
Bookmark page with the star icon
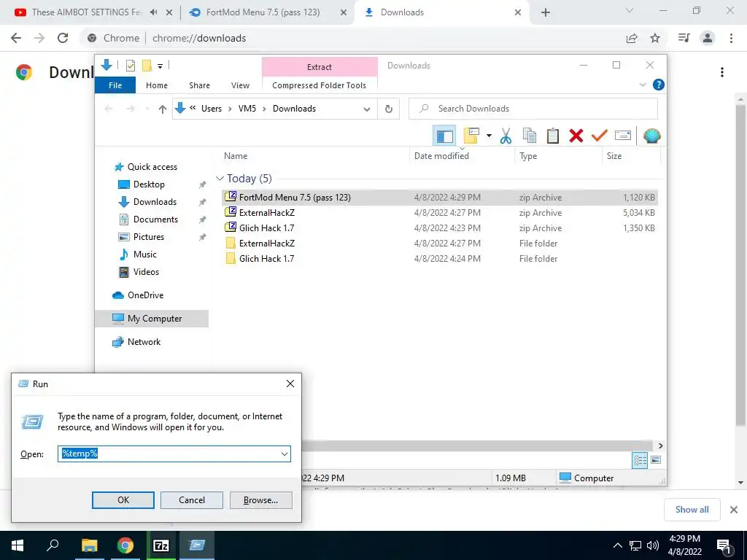655,38
